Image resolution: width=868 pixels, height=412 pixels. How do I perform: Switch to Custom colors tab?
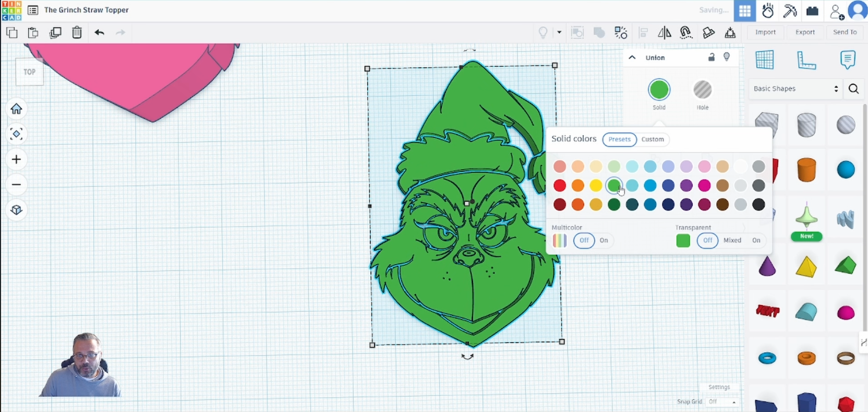(x=653, y=139)
